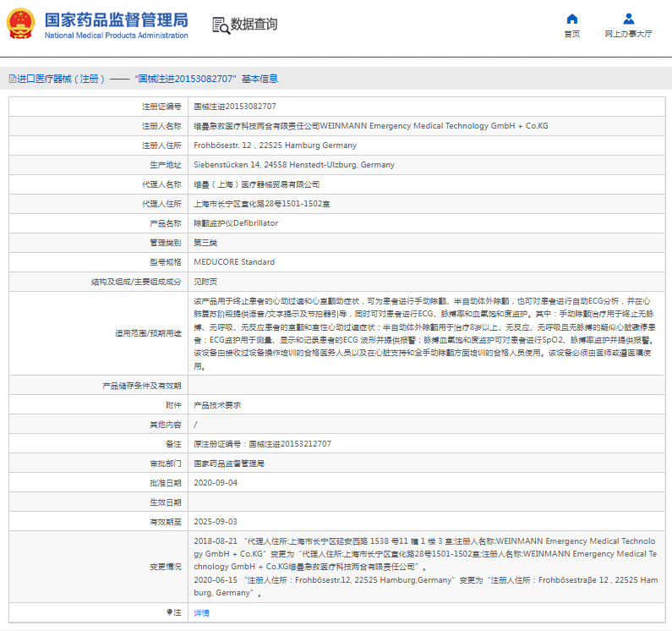This screenshot has height=631, width=672.
Task: Click the document icon before 进口医疗器械
Action: (12, 79)
